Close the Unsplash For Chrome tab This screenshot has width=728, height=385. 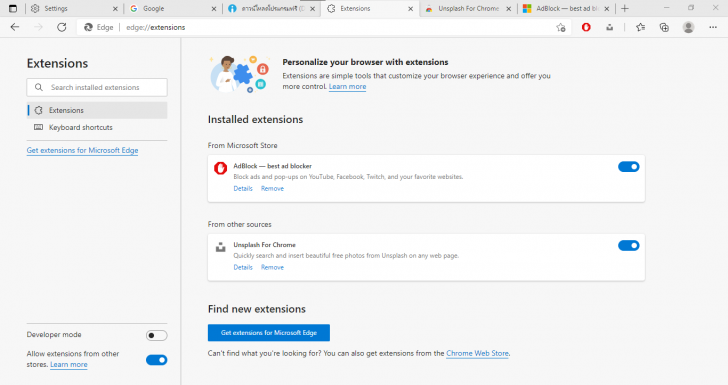click(508, 9)
